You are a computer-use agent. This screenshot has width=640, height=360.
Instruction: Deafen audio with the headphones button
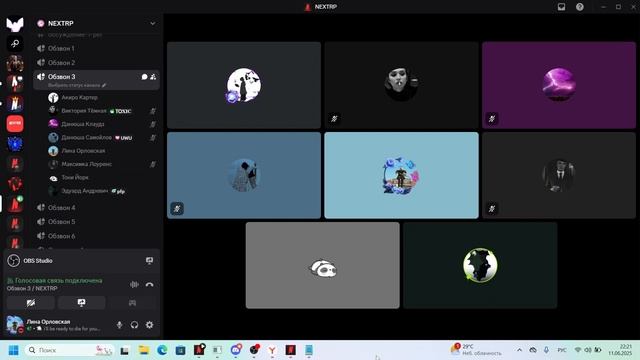(134, 325)
